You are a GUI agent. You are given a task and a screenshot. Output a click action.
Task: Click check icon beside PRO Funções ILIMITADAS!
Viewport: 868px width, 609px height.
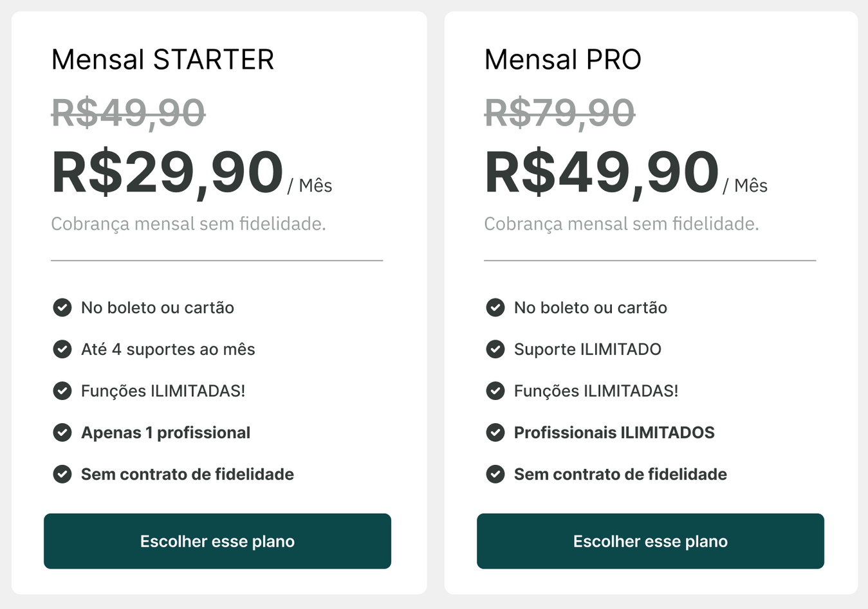point(495,391)
